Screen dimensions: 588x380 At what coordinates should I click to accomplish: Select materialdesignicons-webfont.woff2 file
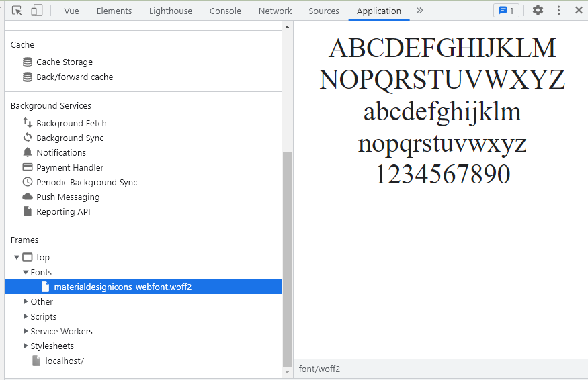(x=143, y=287)
